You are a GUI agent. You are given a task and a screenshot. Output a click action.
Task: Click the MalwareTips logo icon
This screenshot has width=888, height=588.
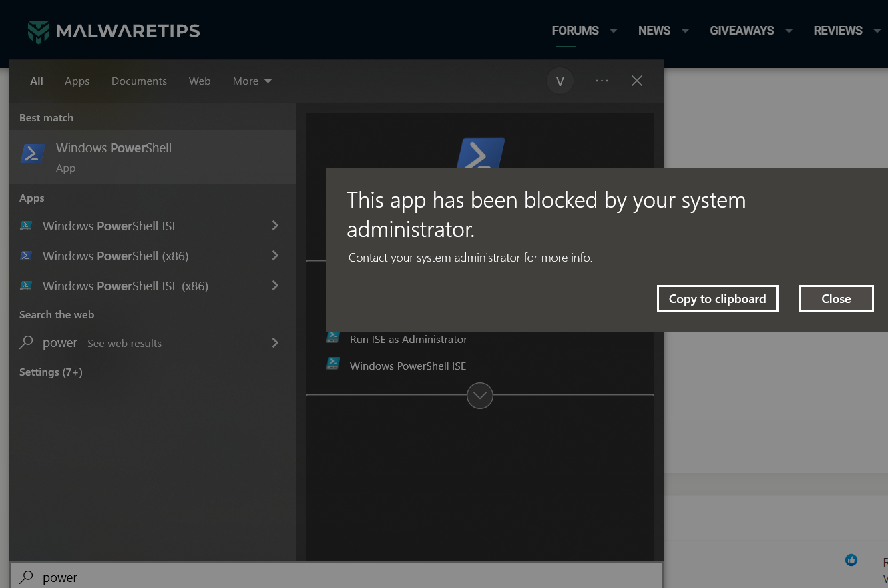pyautogui.click(x=39, y=31)
